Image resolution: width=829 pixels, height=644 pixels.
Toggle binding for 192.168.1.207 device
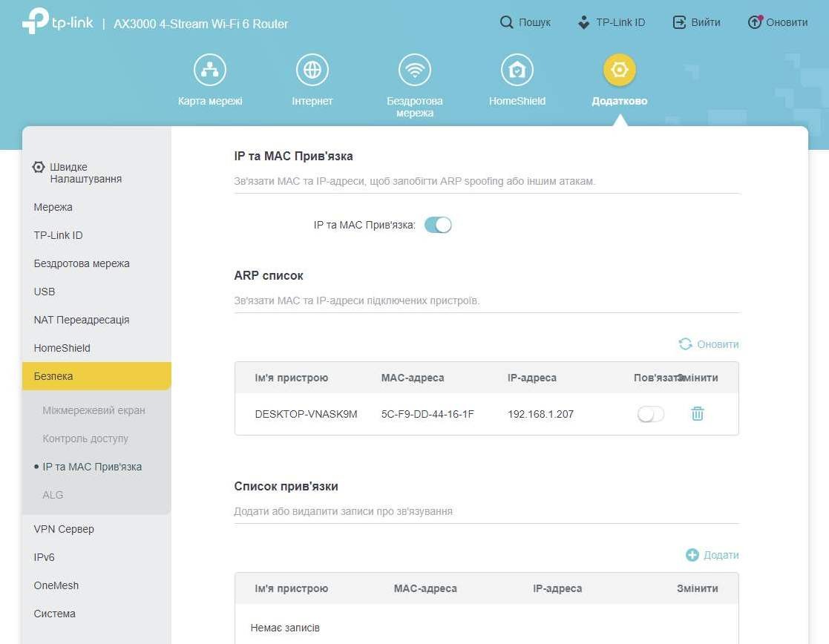click(x=651, y=414)
